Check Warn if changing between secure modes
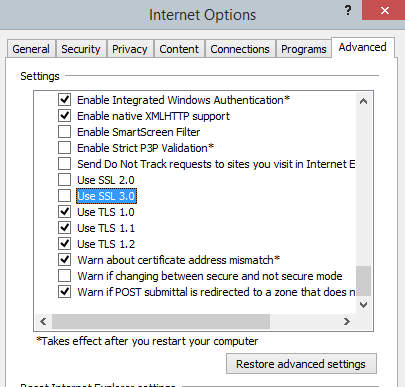 64,276
